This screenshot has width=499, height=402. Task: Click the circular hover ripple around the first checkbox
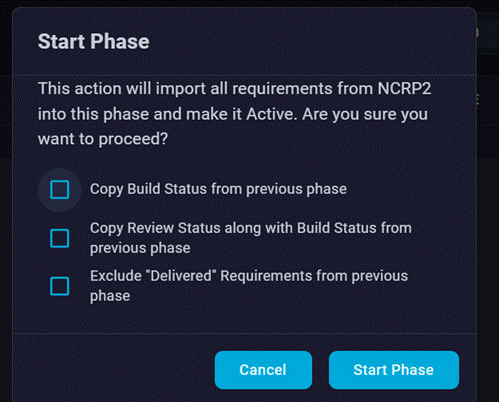tap(60, 190)
